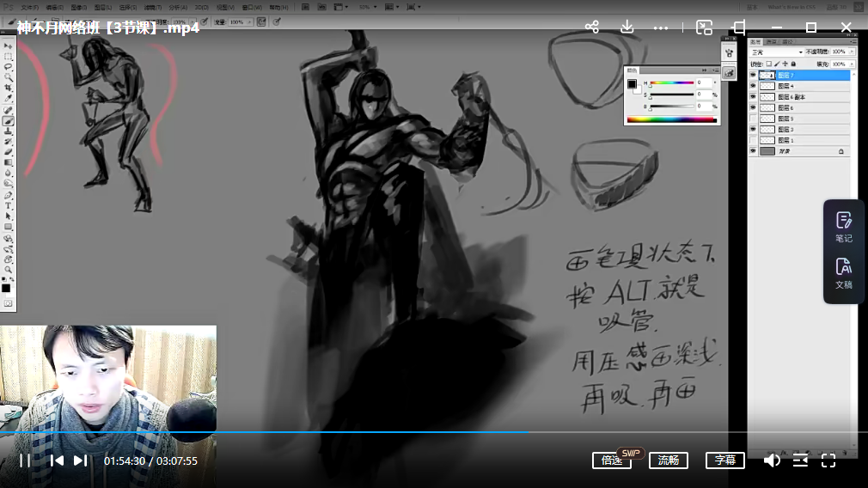This screenshot has width=868, height=488.
Task: Hide layer 图层 3 visibility eye
Action: pos(753,130)
